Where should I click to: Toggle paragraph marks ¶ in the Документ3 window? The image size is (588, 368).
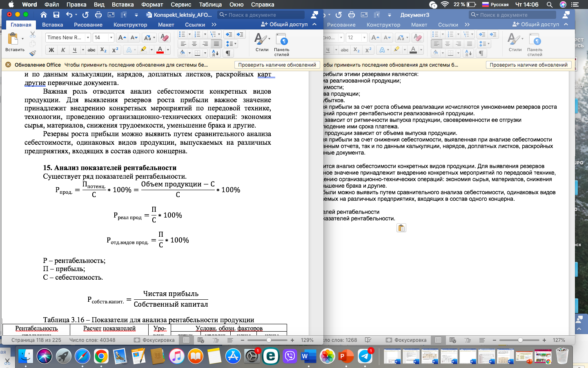481,53
